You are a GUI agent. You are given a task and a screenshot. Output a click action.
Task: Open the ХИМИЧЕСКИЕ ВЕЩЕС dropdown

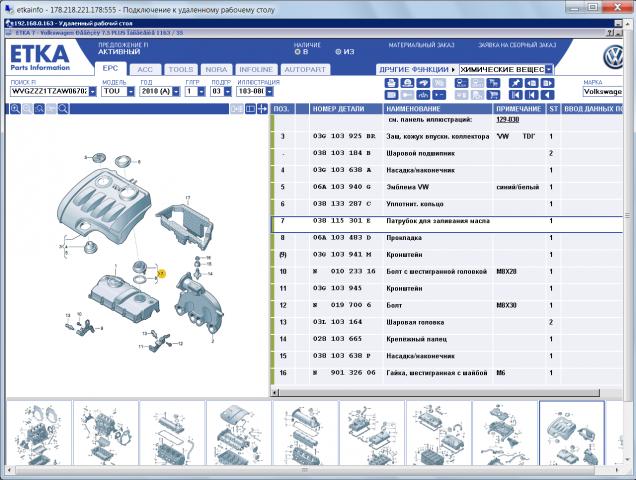tap(548, 69)
